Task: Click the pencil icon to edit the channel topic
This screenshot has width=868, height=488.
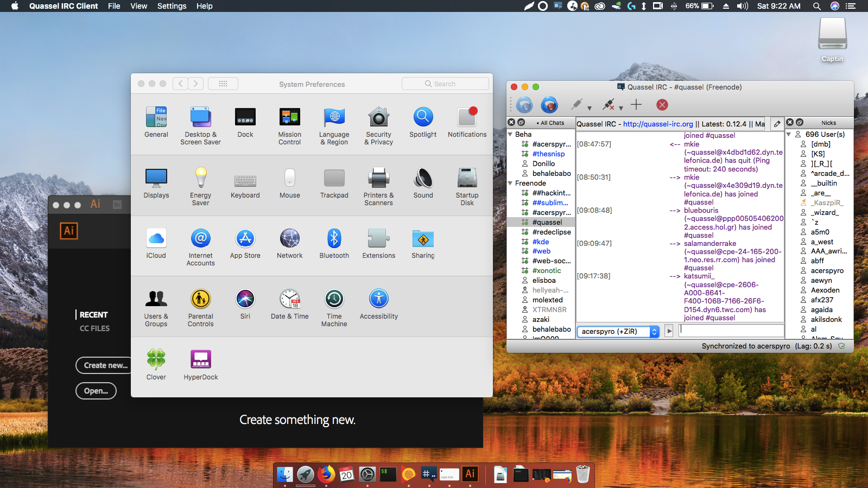Action: 777,124
